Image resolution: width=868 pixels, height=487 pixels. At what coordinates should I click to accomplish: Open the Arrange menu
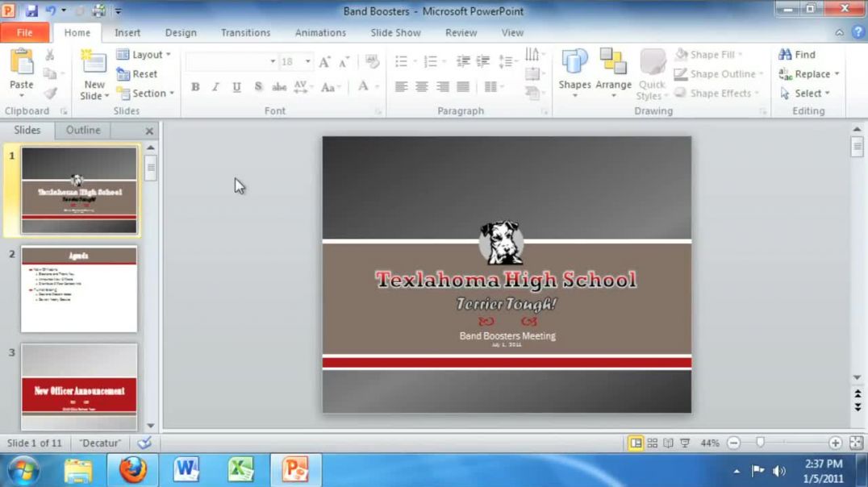[613, 73]
